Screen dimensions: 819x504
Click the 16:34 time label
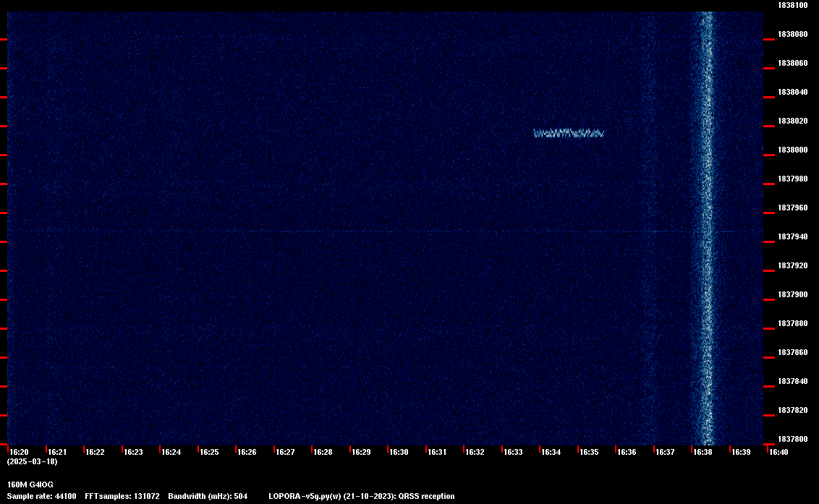(551, 452)
